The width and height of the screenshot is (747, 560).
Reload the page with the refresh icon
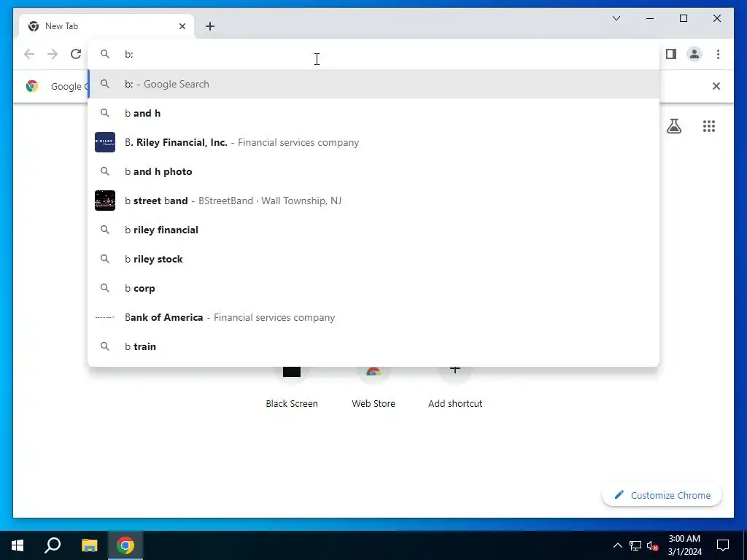76,54
